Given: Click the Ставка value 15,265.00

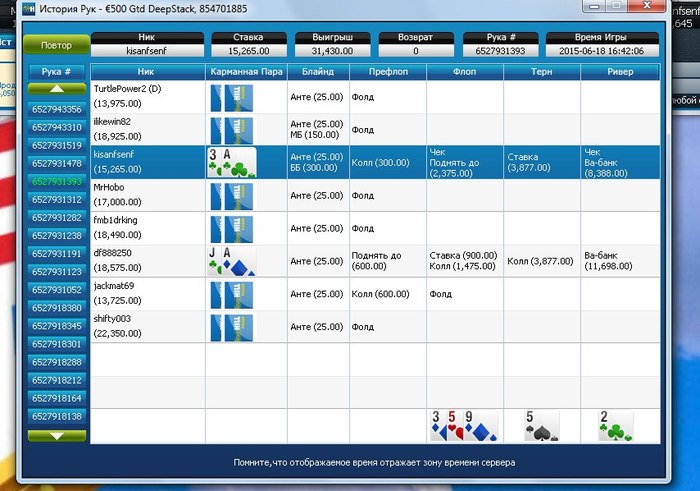Looking at the screenshot, I should (249, 51).
